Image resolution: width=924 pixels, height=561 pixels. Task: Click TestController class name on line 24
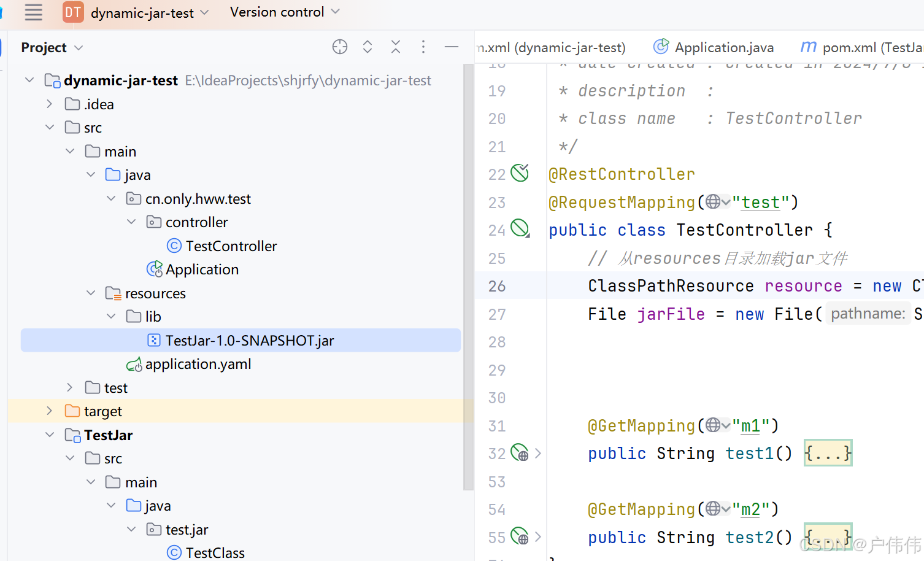pos(744,230)
